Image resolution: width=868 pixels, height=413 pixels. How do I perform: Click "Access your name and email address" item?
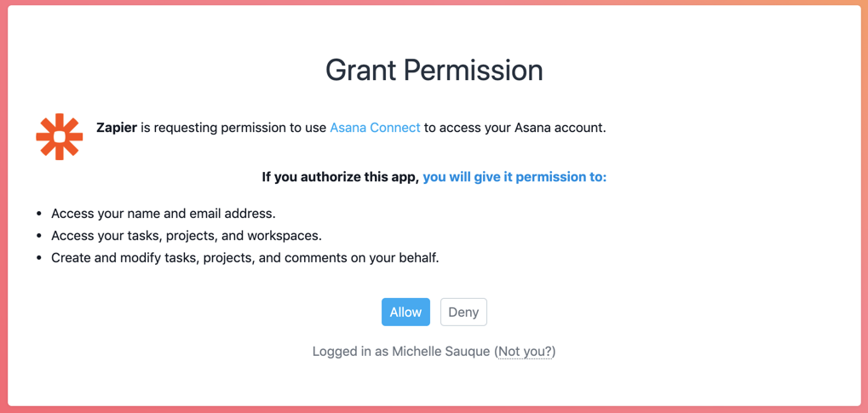coord(164,213)
